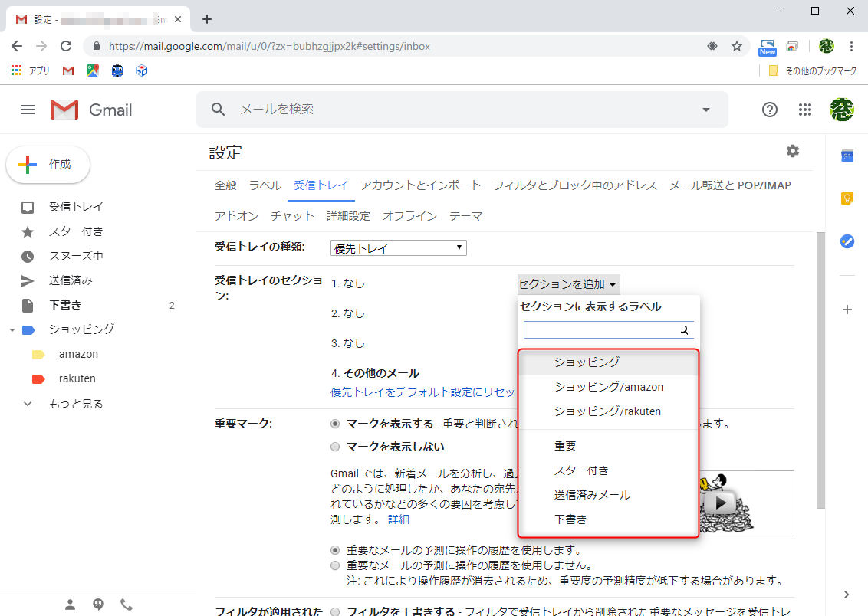The height and width of the screenshot is (616, 868).
Task: Open the Google apps grid
Action: [805, 110]
